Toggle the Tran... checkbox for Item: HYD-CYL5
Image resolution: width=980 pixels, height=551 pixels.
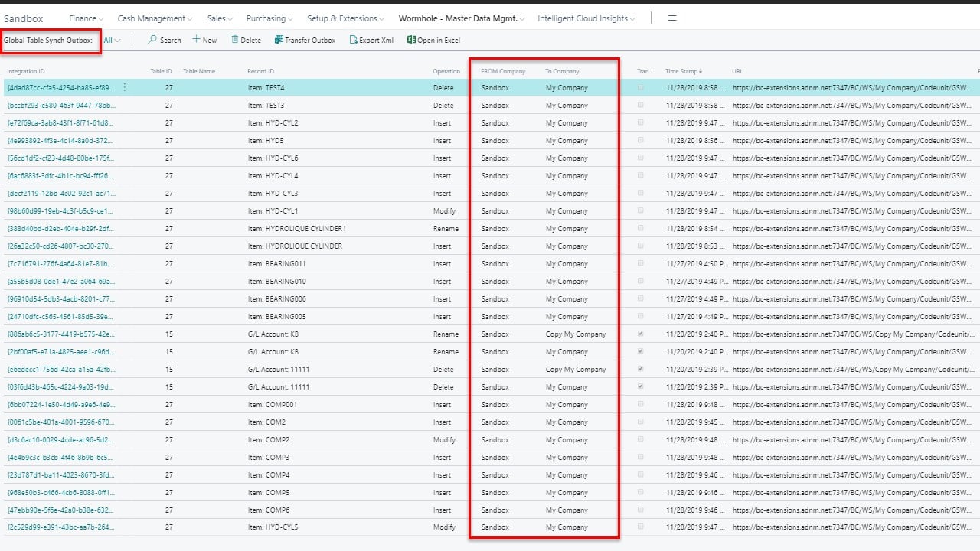click(x=641, y=527)
